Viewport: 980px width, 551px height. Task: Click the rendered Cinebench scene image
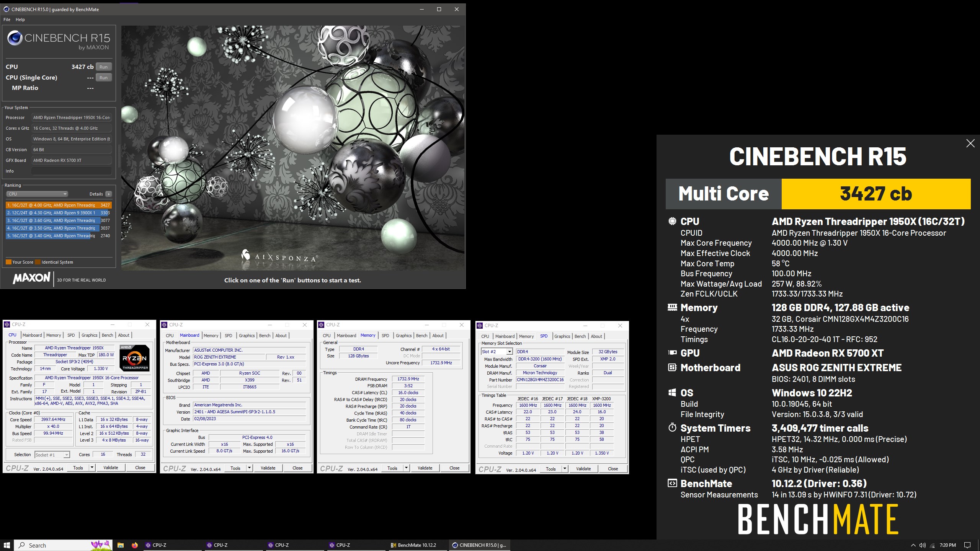293,148
